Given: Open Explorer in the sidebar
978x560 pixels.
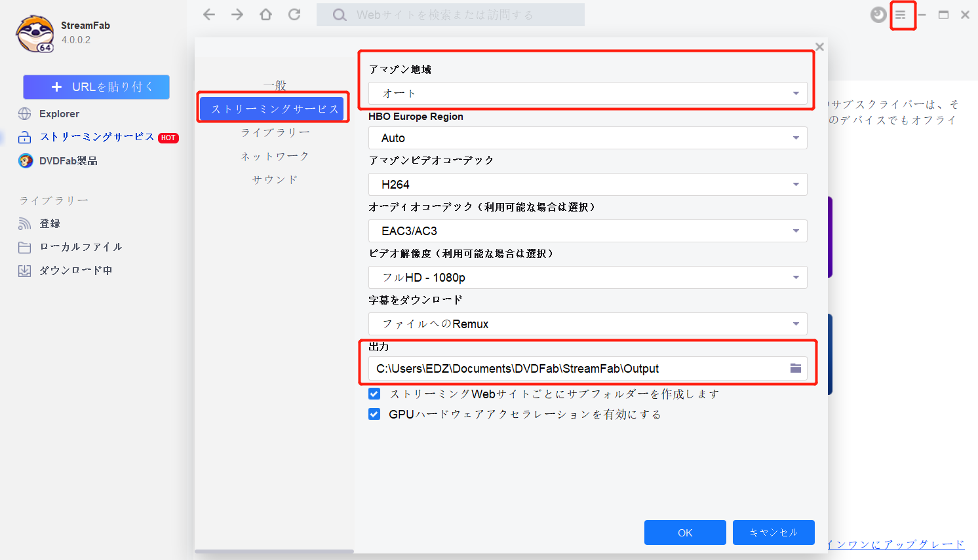Looking at the screenshot, I should pyautogui.click(x=59, y=114).
